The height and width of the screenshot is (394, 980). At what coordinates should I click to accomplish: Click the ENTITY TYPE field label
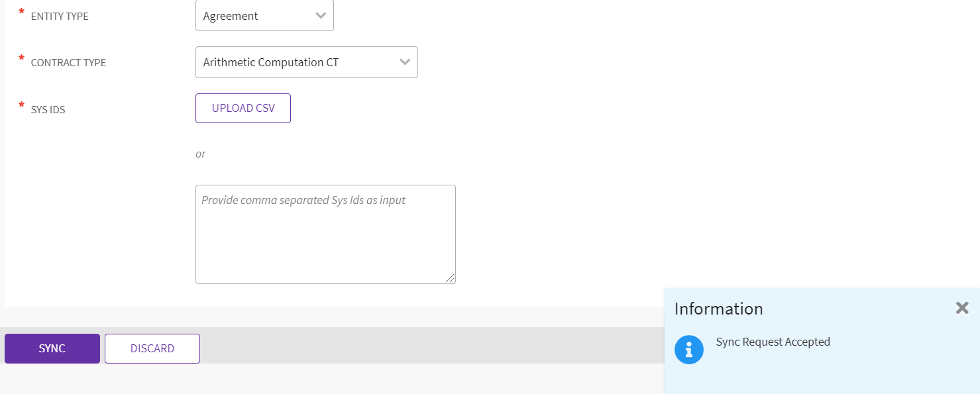pyautogui.click(x=60, y=17)
